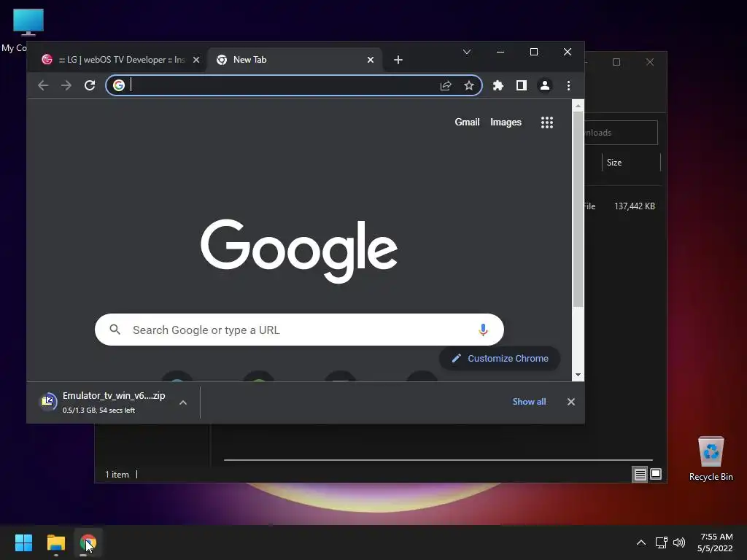Screen dimensions: 747x560
Task: Reload the current page
Action: [90, 85]
